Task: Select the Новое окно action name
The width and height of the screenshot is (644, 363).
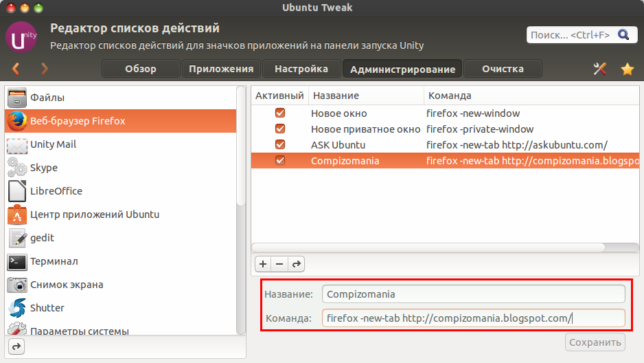Action: pos(339,113)
